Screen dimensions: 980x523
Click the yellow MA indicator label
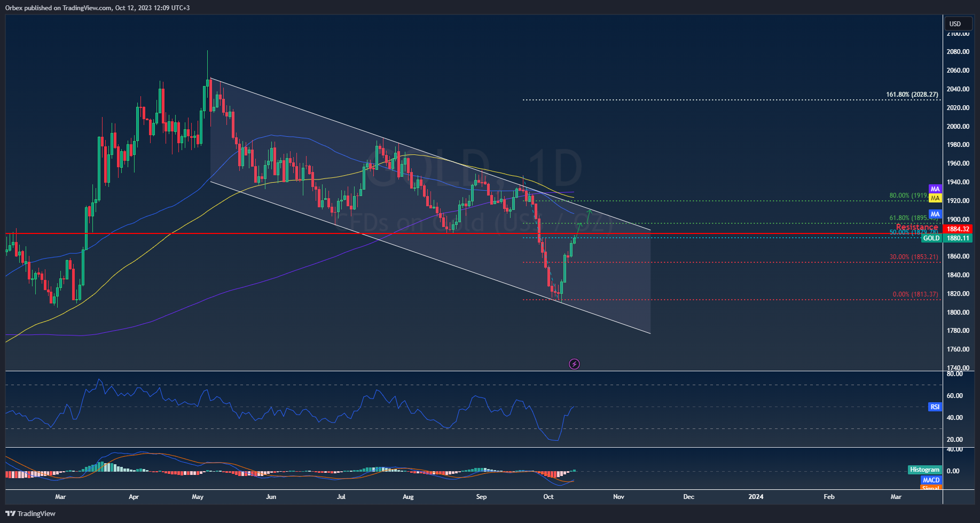[x=935, y=198]
